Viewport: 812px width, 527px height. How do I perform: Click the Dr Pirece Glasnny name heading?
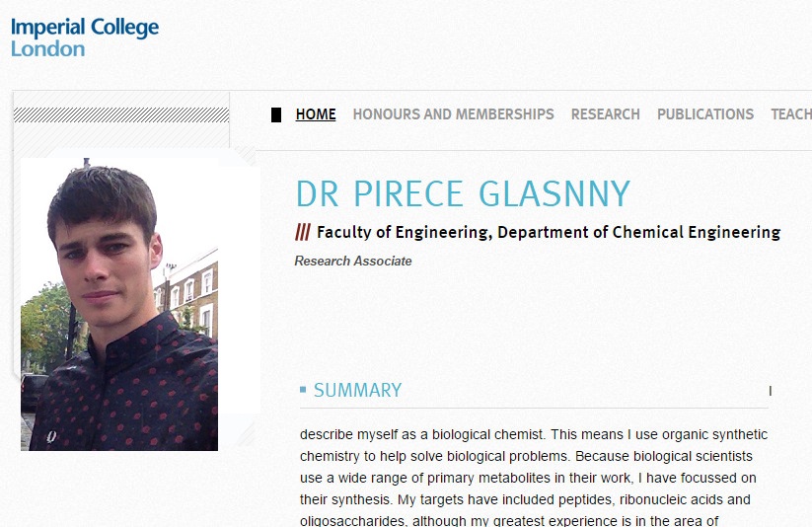click(463, 193)
